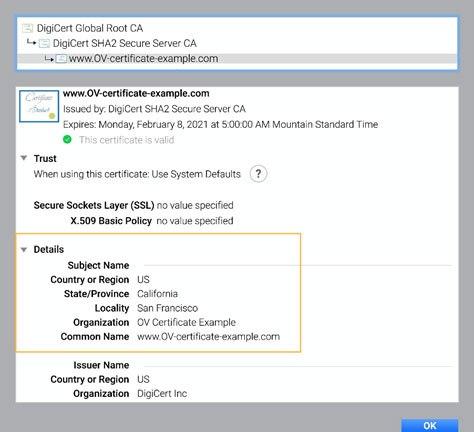The height and width of the screenshot is (432, 474).
Task: Click the large certificate thumbnail image
Action: (x=39, y=106)
